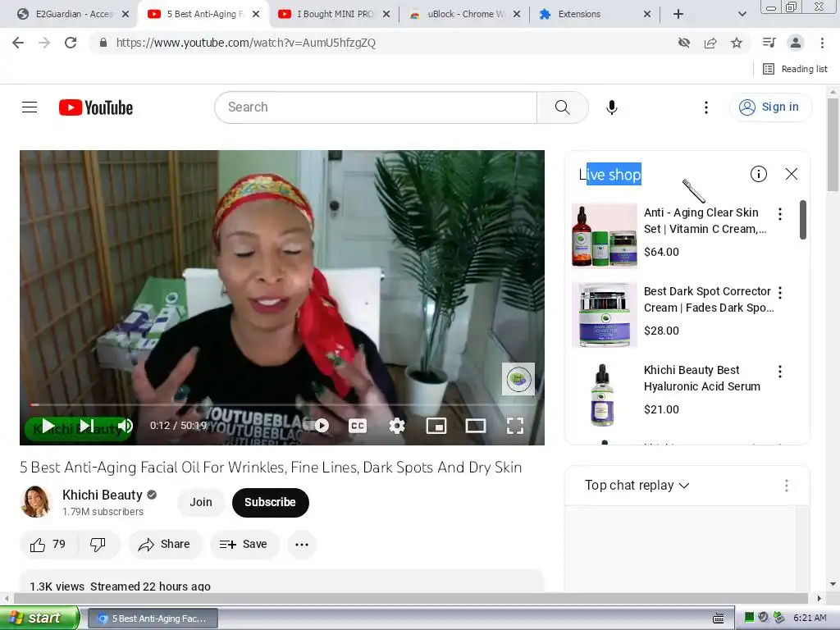
Task: Dislike the video
Action: coord(98,545)
